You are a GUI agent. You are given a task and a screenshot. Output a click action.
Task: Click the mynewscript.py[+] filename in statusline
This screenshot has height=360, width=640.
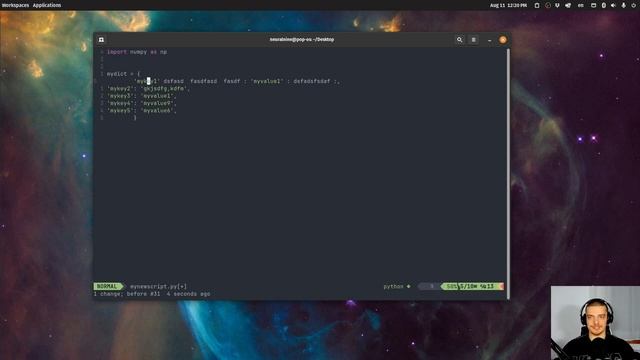click(158, 287)
